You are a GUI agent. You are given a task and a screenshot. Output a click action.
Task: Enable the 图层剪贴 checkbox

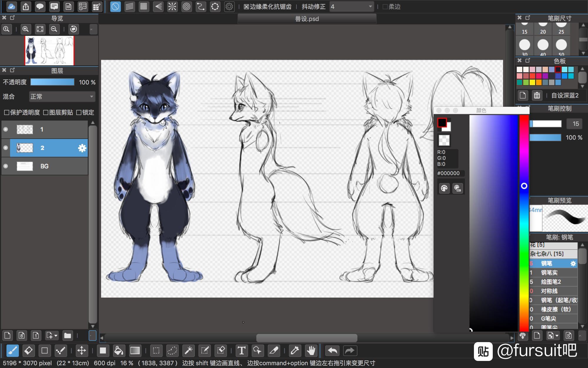point(46,112)
